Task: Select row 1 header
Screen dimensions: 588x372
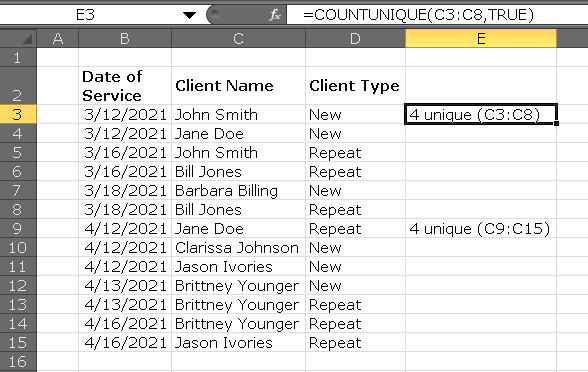Action: coord(18,57)
